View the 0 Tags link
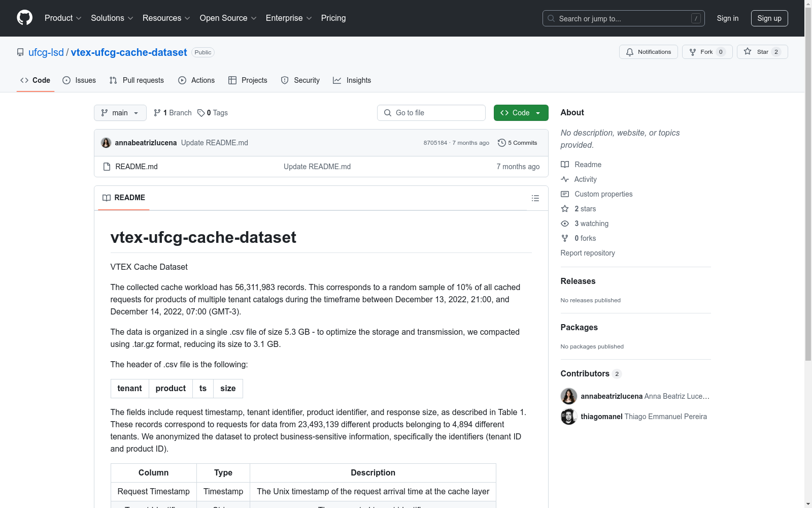Viewport: 812px width, 508px height. click(x=213, y=113)
